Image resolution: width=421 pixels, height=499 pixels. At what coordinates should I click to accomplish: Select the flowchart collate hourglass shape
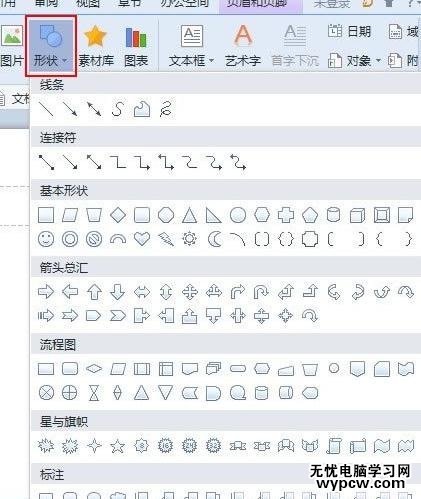(x=94, y=393)
